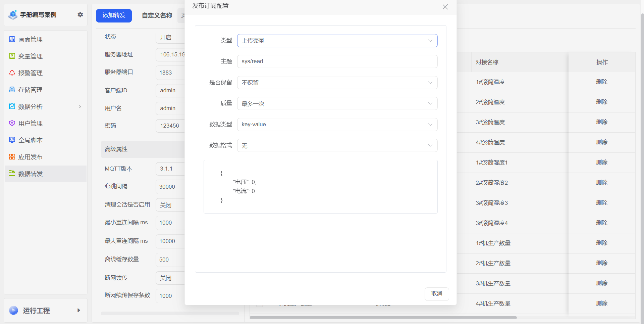Click the 用户管理 user icon
644x324 pixels.
click(12, 123)
